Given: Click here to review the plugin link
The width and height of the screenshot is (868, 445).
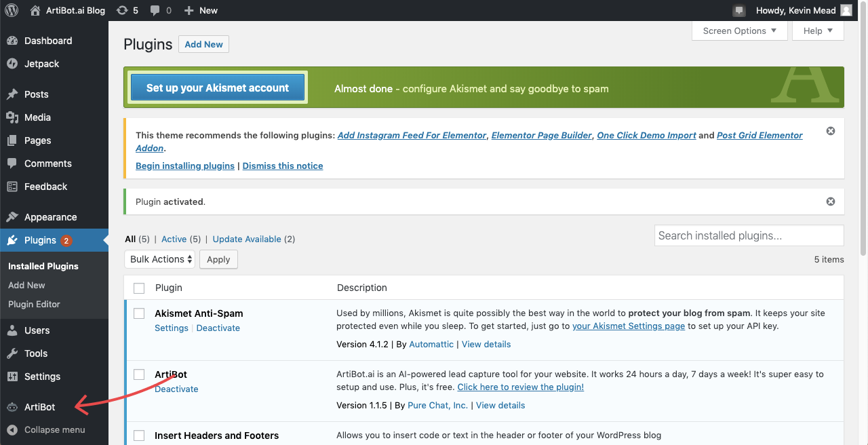Looking at the screenshot, I should click(x=521, y=387).
